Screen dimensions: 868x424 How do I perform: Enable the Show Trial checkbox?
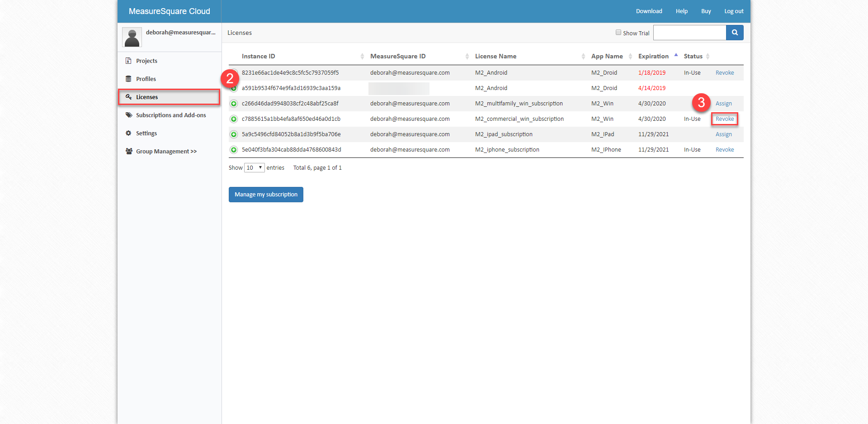coord(618,33)
